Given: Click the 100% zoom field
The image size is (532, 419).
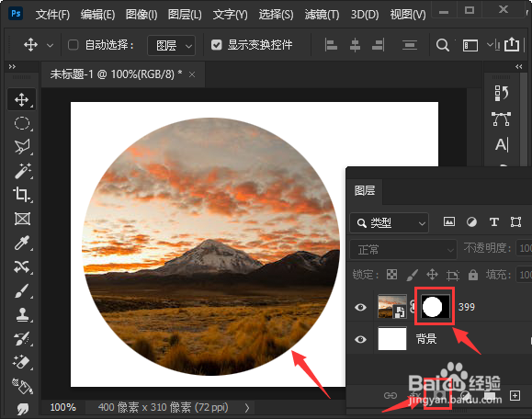Looking at the screenshot, I should click(x=62, y=407).
